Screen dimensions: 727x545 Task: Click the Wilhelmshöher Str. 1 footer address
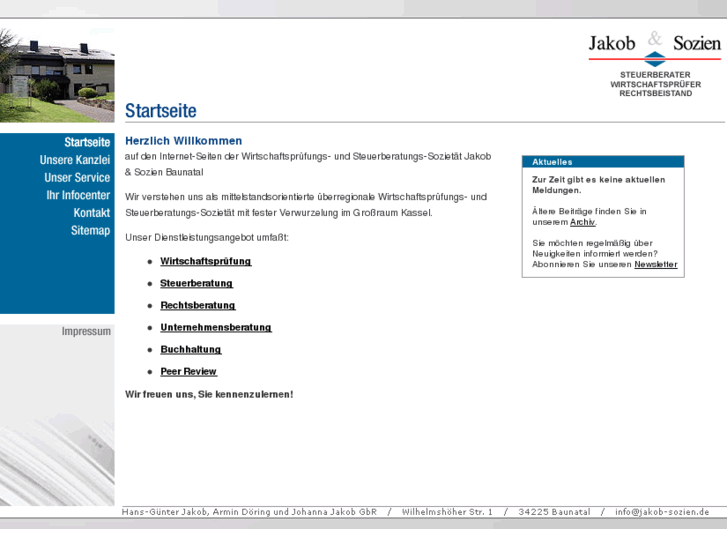pos(446,512)
